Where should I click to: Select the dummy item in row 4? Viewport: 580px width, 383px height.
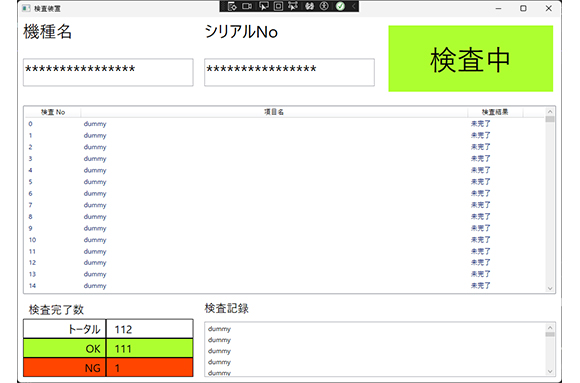(x=95, y=171)
